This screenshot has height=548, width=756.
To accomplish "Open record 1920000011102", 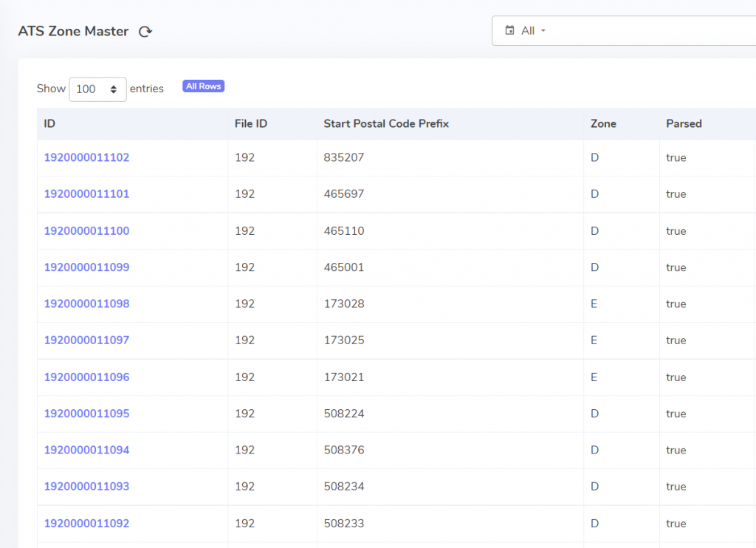I will (x=86, y=157).
